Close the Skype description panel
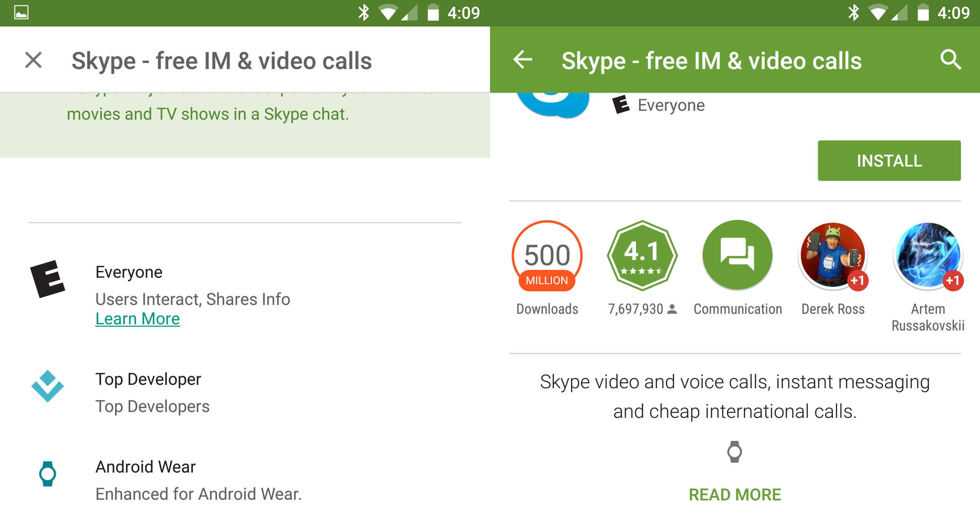980x514 pixels. 33,60
